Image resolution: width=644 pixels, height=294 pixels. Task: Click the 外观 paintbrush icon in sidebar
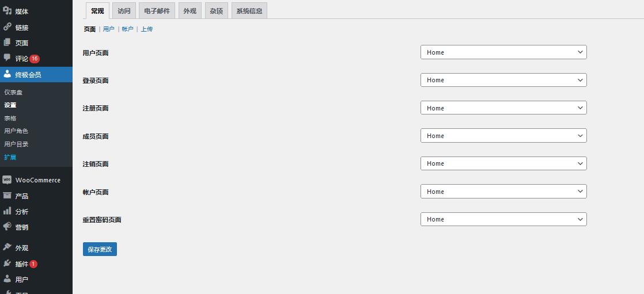7,247
